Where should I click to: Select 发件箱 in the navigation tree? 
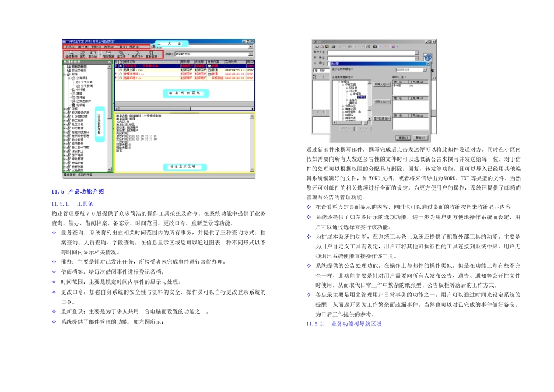tap(81, 97)
